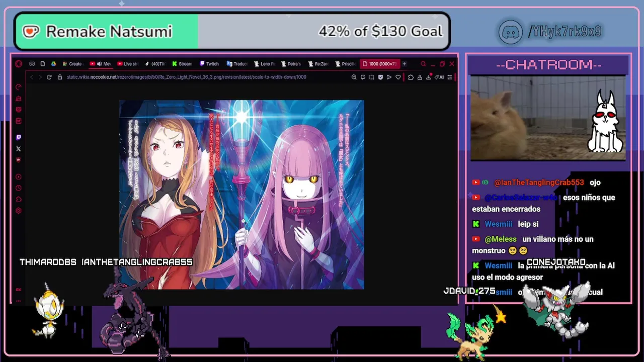Click the light novel illustration image
This screenshot has height=362, width=644.
tap(242, 195)
